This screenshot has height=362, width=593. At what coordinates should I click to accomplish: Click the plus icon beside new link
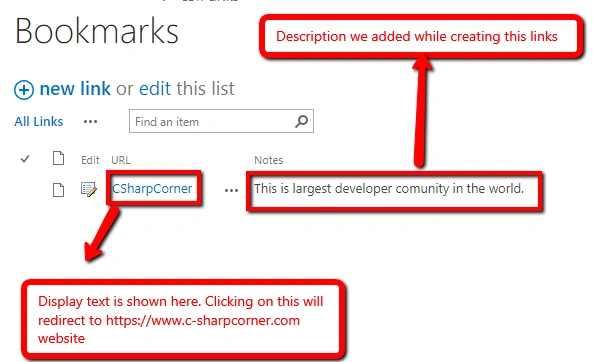click(24, 90)
